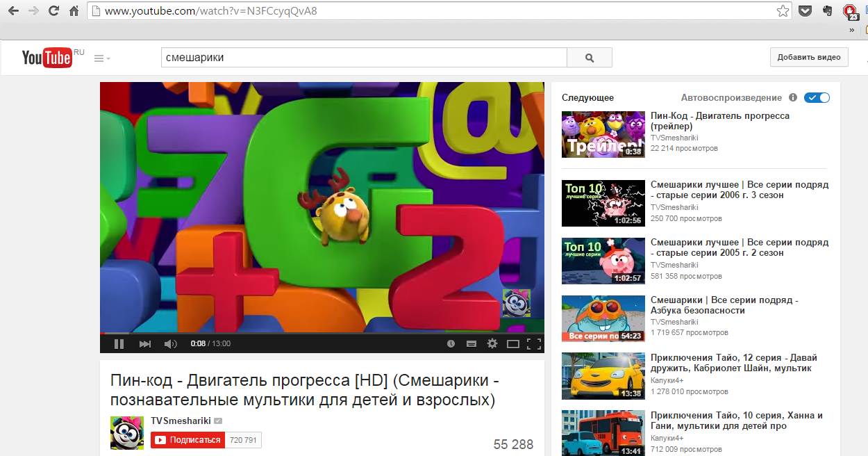868x456 pixels.
Task: Subscribe with the Подписаться button
Action: pyautogui.click(x=188, y=440)
